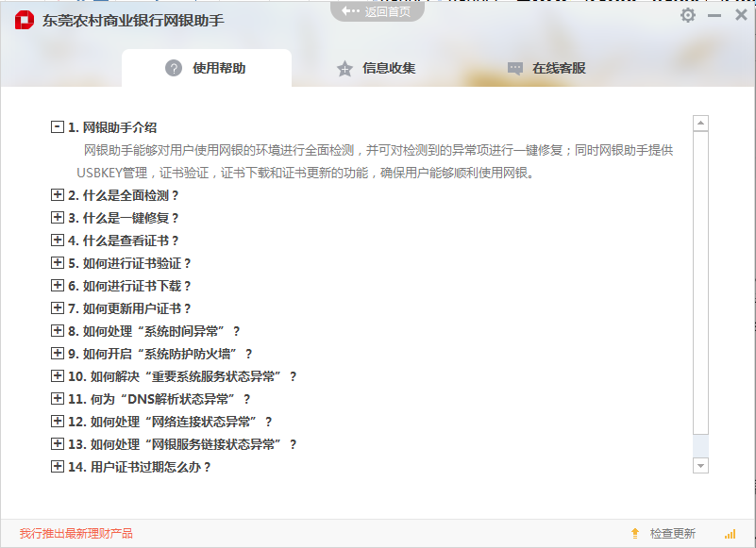The width and height of the screenshot is (756, 548).
Task: Click heading text 10. 如何解决"重要系统服务状态异常"
Action: pos(182,376)
